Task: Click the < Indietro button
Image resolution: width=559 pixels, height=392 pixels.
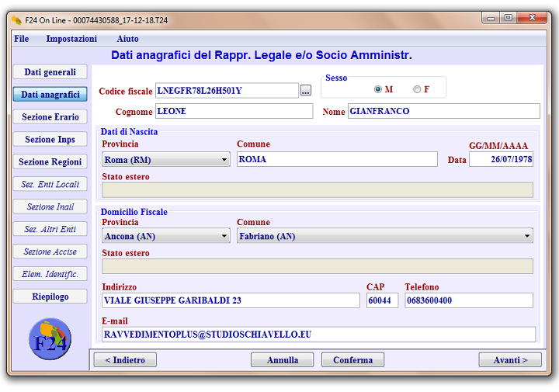Action: tap(125, 360)
